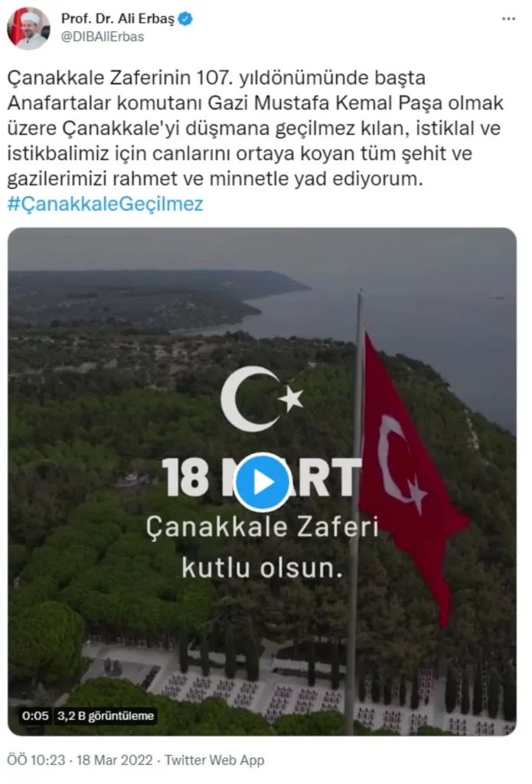532x784 pixels.
Task: Click the white crescent and star emblem
Action: pos(262,399)
